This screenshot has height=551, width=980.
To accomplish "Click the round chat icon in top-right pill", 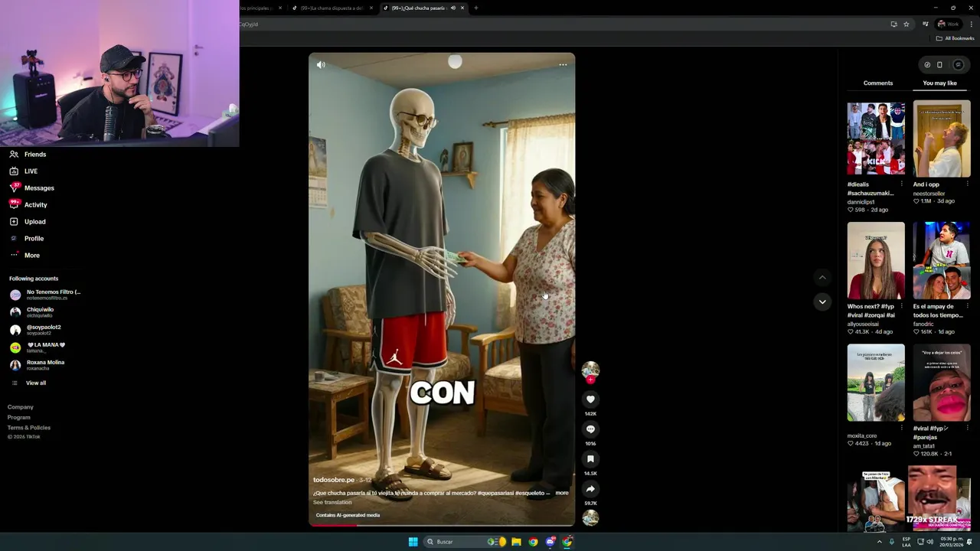I will tap(958, 65).
